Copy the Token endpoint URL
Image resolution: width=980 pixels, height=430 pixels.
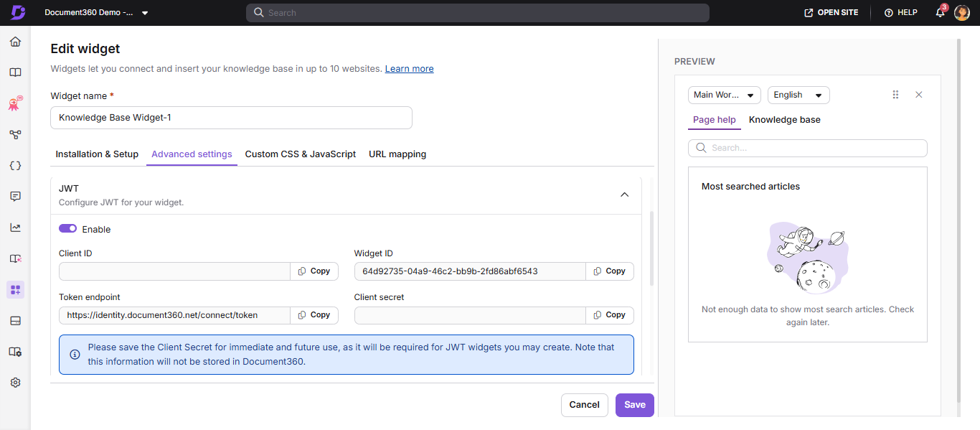click(x=314, y=315)
